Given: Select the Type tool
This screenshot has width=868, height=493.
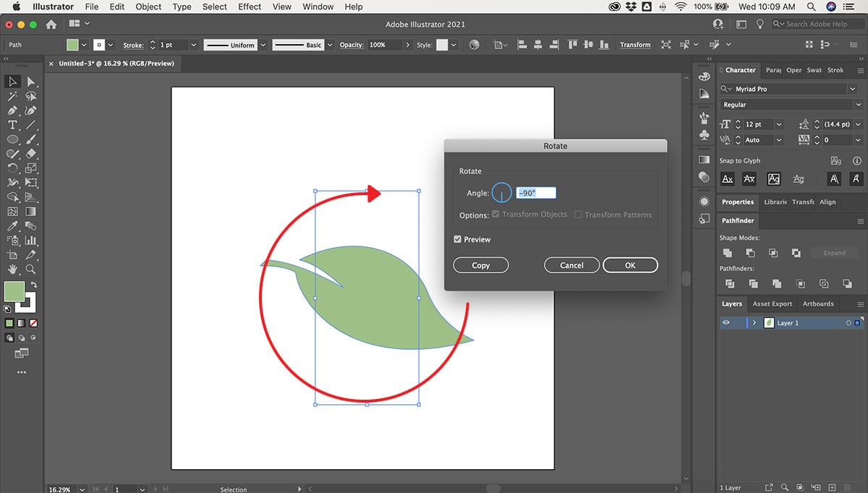Looking at the screenshot, I should 12,125.
